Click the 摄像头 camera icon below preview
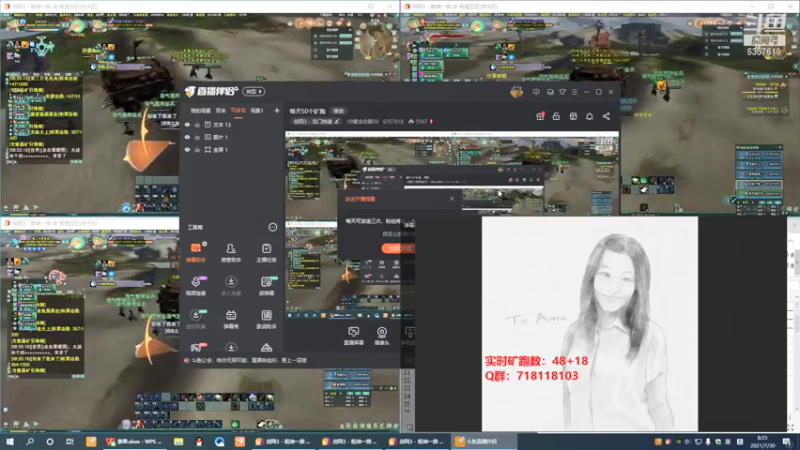This screenshot has height=450, width=800. point(382,336)
